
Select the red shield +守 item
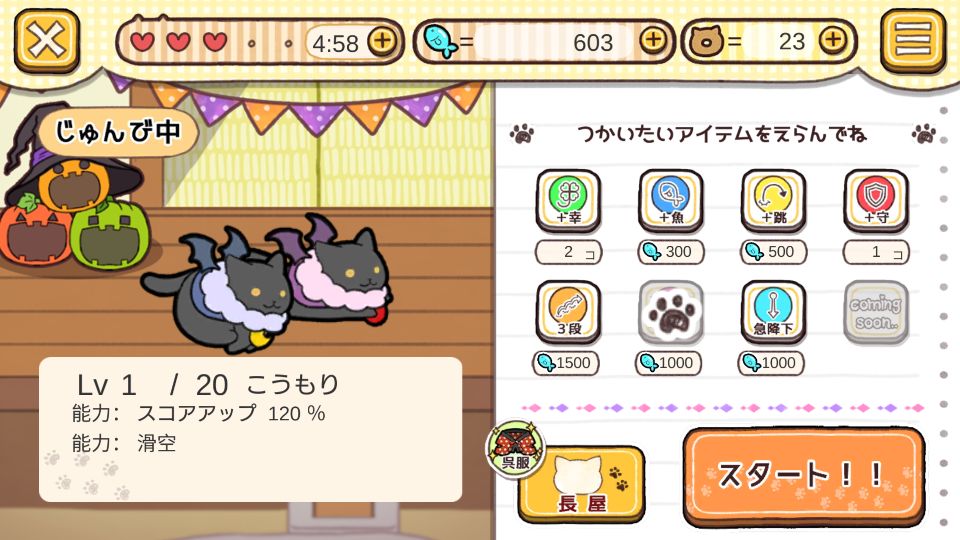coord(876,201)
